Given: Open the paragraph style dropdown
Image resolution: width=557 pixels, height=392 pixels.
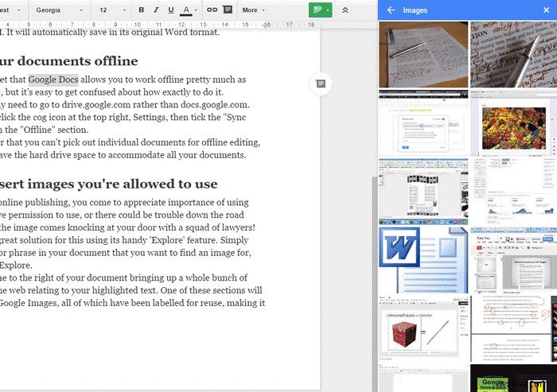Looking at the screenshot, I should coord(12,10).
